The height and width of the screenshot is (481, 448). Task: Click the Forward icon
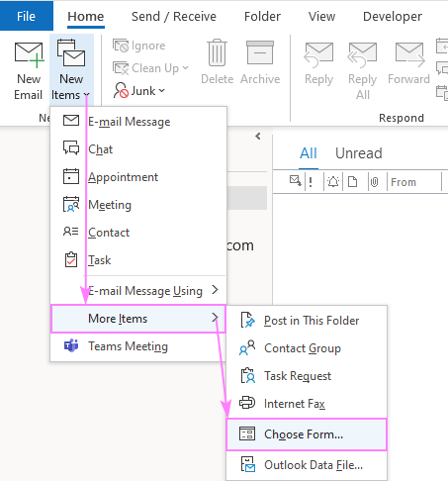click(x=409, y=54)
